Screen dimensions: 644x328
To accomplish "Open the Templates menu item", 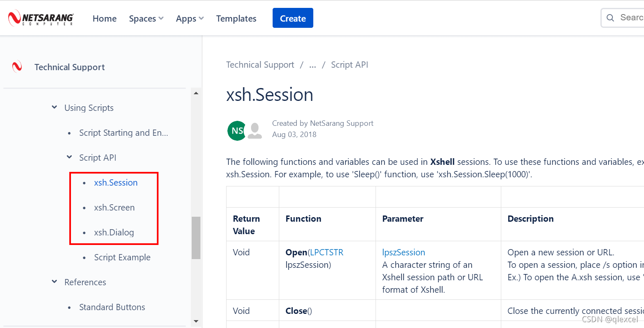I will pos(236,19).
